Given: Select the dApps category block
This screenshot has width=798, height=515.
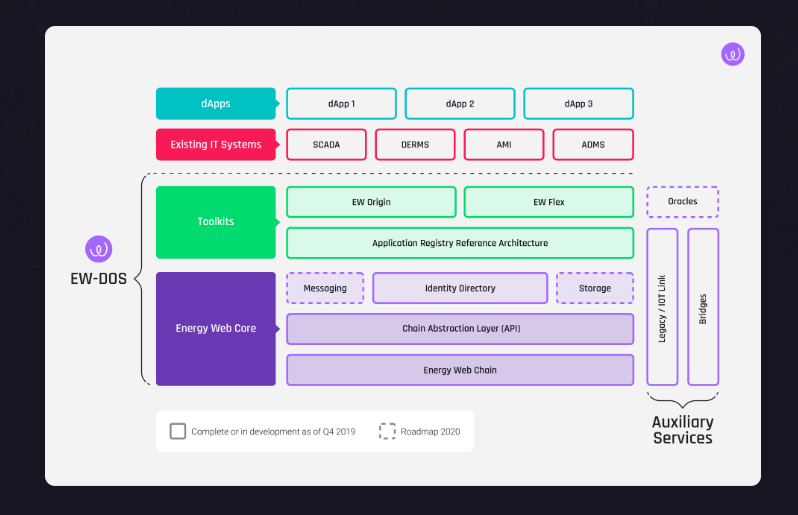Looking at the screenshot, I should pyautogui.click(x=216, y=104).
